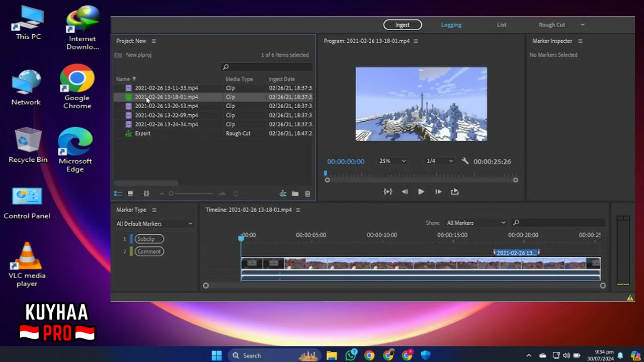Open the playback resolution 1/4 dropdown
Image resolution: width=644 pixels, height=362 pixels.
[x=440, y=161]
